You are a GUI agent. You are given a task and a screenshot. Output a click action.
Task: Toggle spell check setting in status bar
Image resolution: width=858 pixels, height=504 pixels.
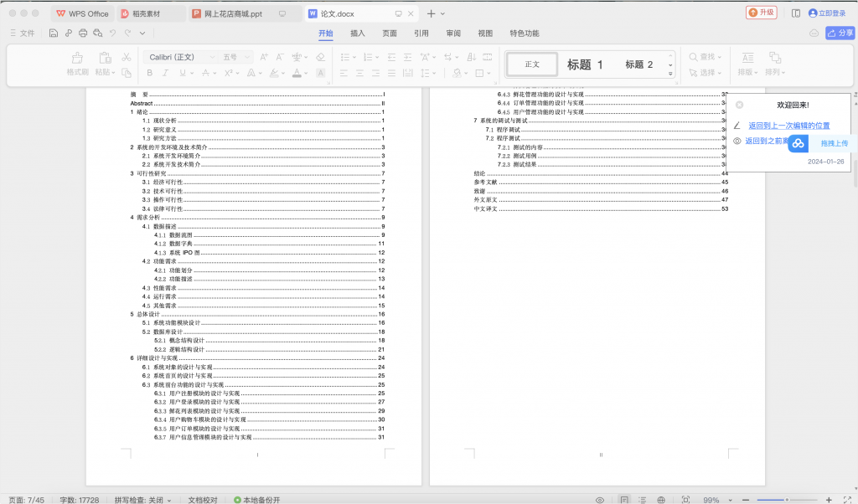point(142,500)
